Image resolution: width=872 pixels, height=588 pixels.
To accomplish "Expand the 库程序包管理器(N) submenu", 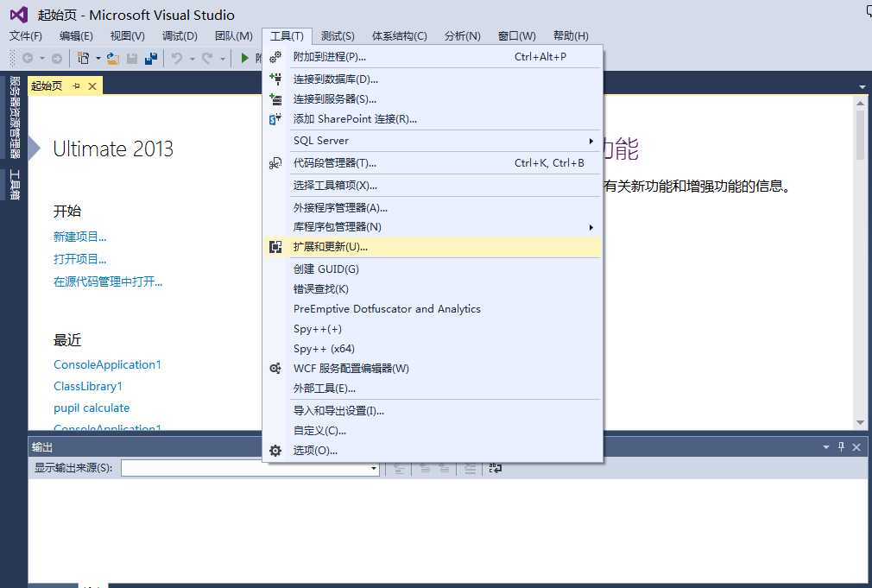I will click(591, 228).
